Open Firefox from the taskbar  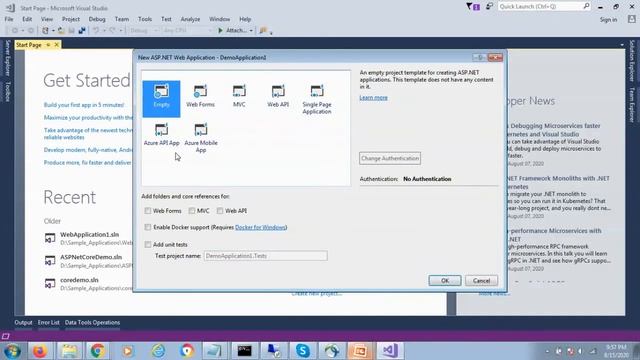coord(40,351)
